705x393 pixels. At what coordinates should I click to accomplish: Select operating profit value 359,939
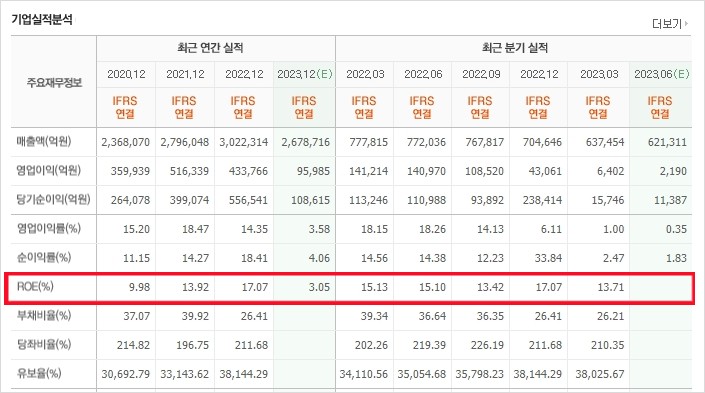click(x=130, y=171)
